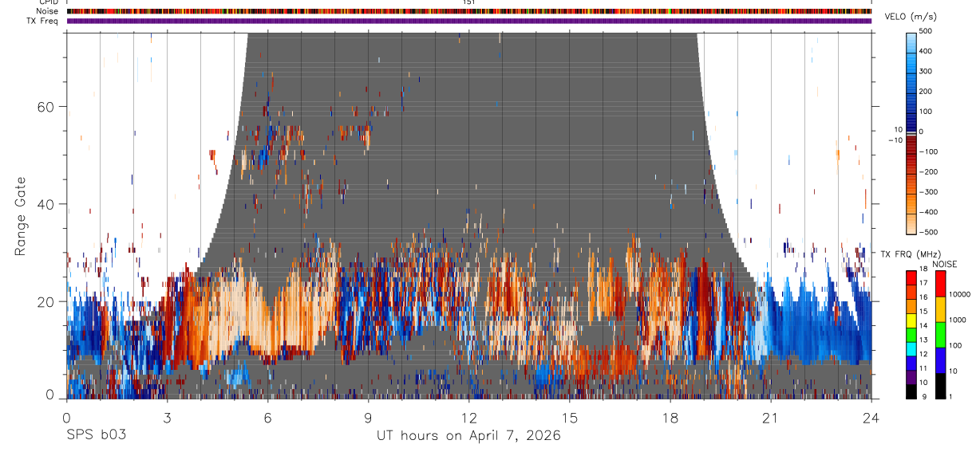Click the "NOISE" legend title
980x452 pixels.
(945, 264)
